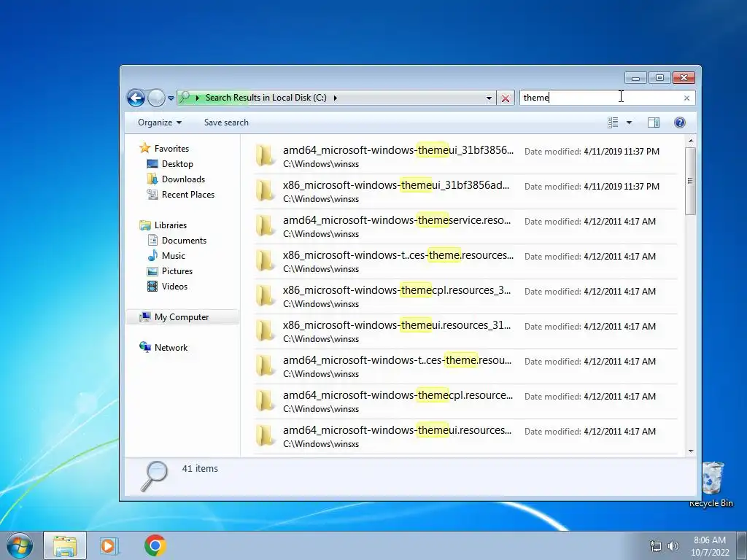The height and width of the screenshot is (560, 747).
Task: Select amd64_microsoft-windows-themecpl.resource folder
Action: pyautogui.click(x=465, y=402)
